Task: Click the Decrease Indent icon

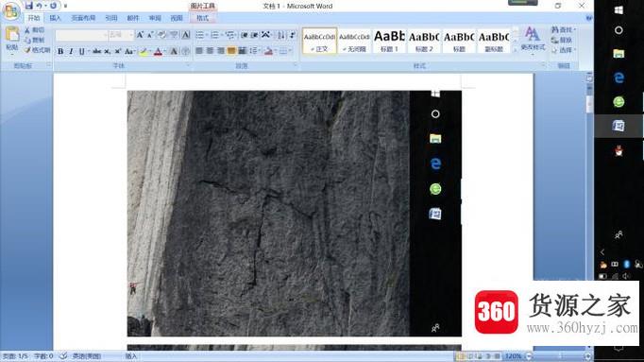Action: [244, 35]
